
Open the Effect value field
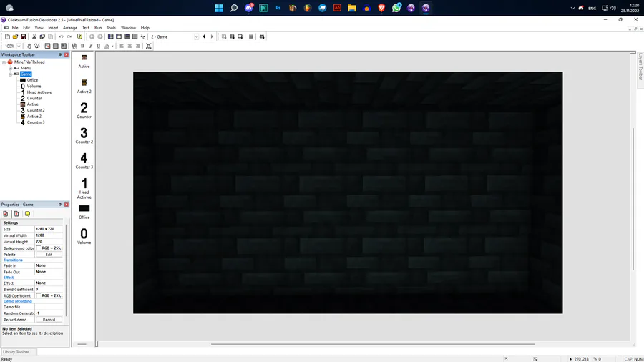tap(49, 283)
